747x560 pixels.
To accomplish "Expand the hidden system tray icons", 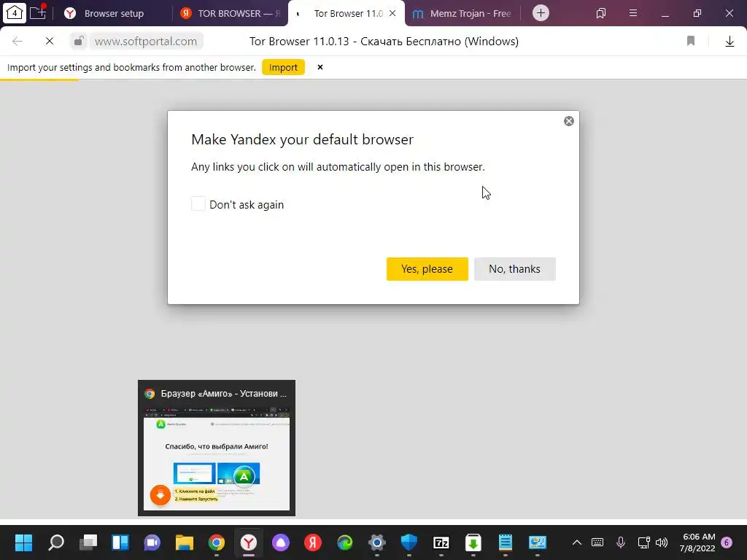I will (x=577, y=542).
